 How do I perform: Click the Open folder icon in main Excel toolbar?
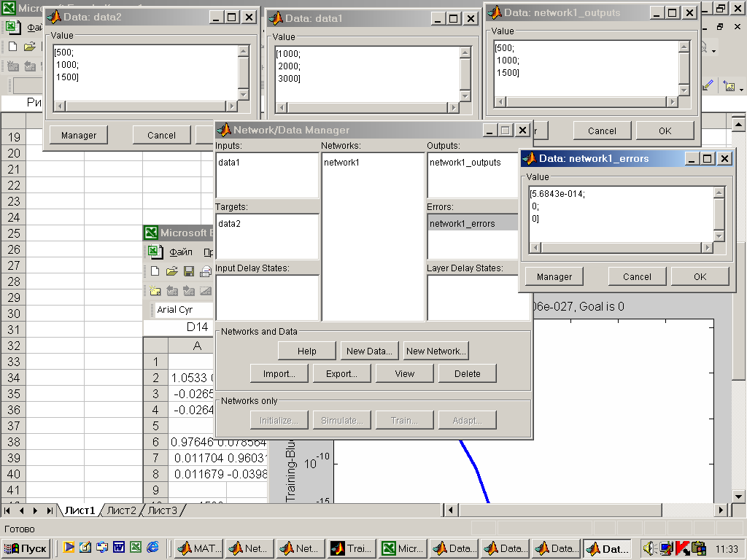pos(29,46)
